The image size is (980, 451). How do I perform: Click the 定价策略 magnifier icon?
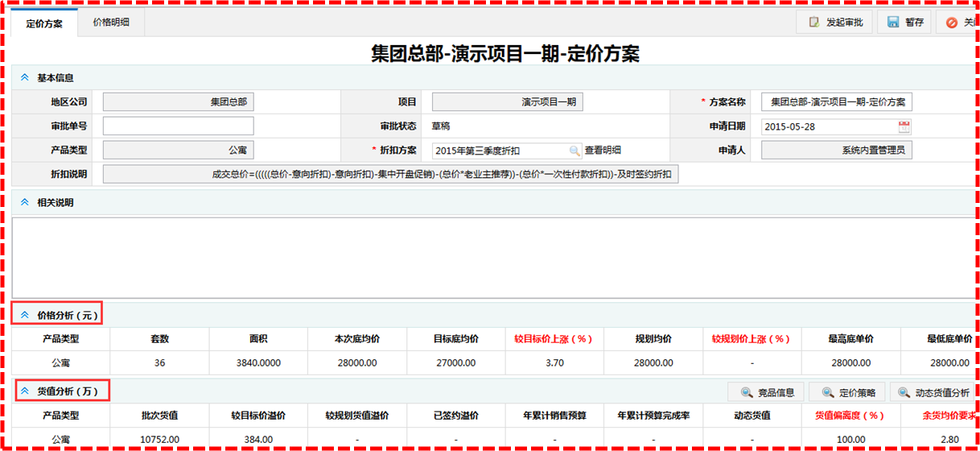point(827,393)
